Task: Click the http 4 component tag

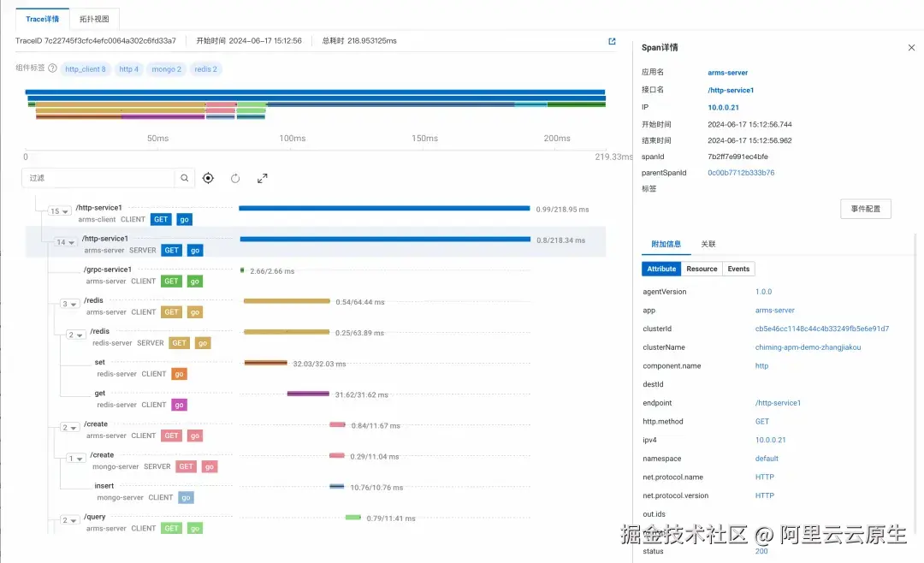Action: (128, 69)
